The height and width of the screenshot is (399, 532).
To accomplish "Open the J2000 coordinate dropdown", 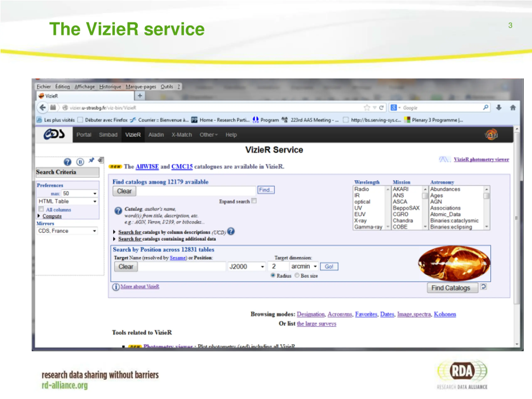I will point(246,266).
